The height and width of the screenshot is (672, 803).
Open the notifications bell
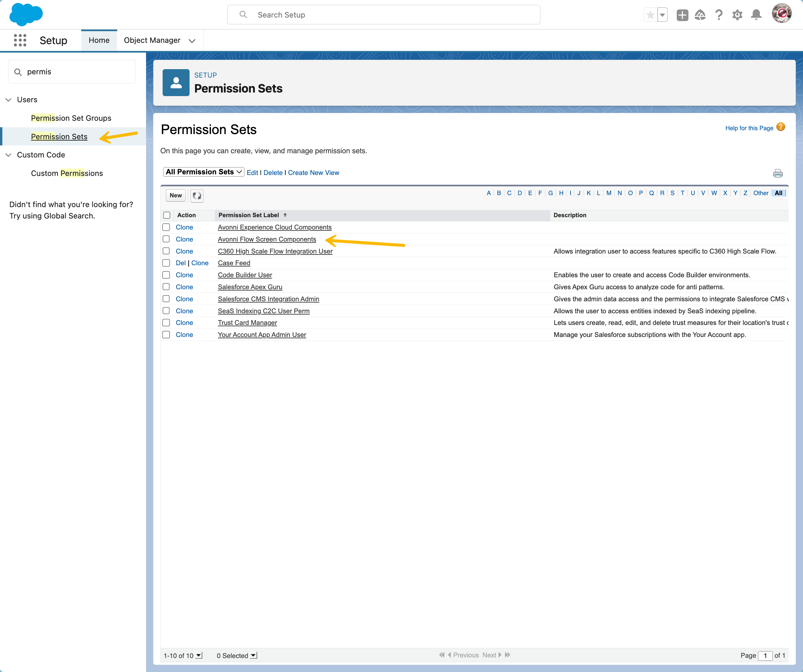pos(756,15)
